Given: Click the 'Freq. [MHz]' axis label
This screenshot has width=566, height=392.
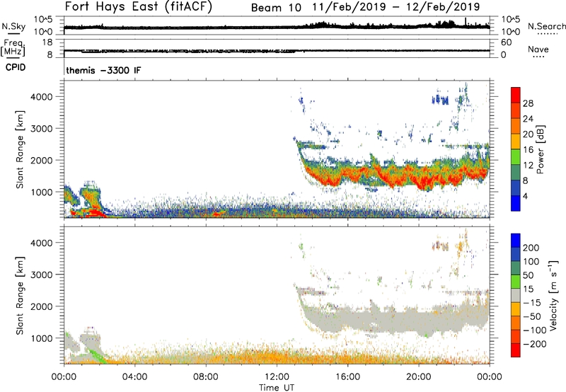Looking at the screenshot, I should click(13, 47).
